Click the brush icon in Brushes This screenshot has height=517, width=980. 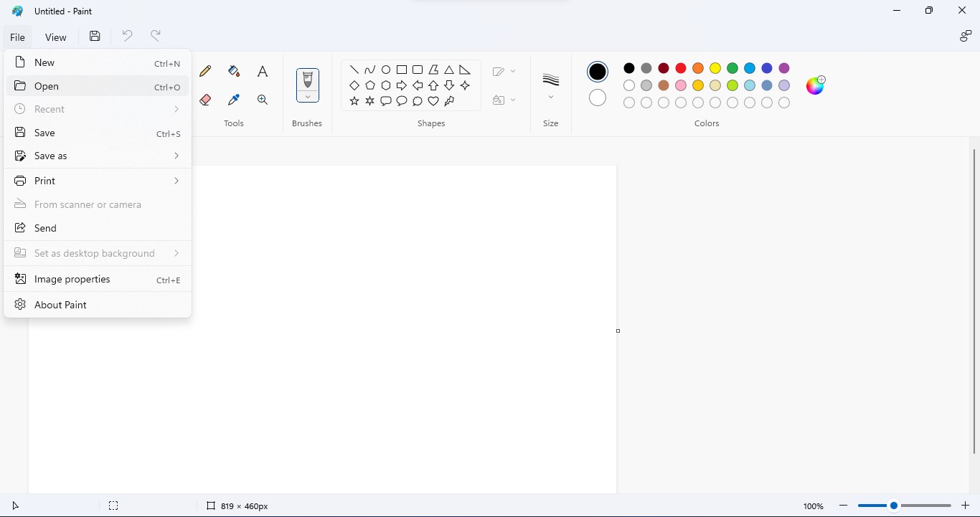pos(308,79)
